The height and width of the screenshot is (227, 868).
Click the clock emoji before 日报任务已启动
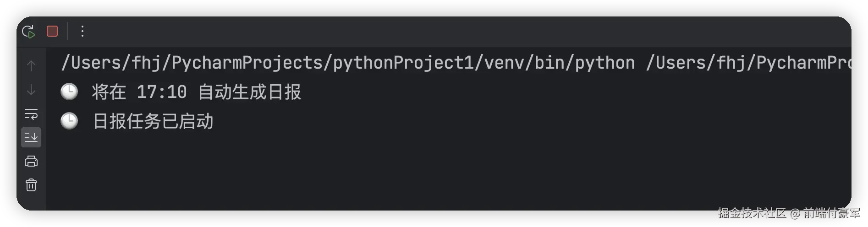point(69,121)
